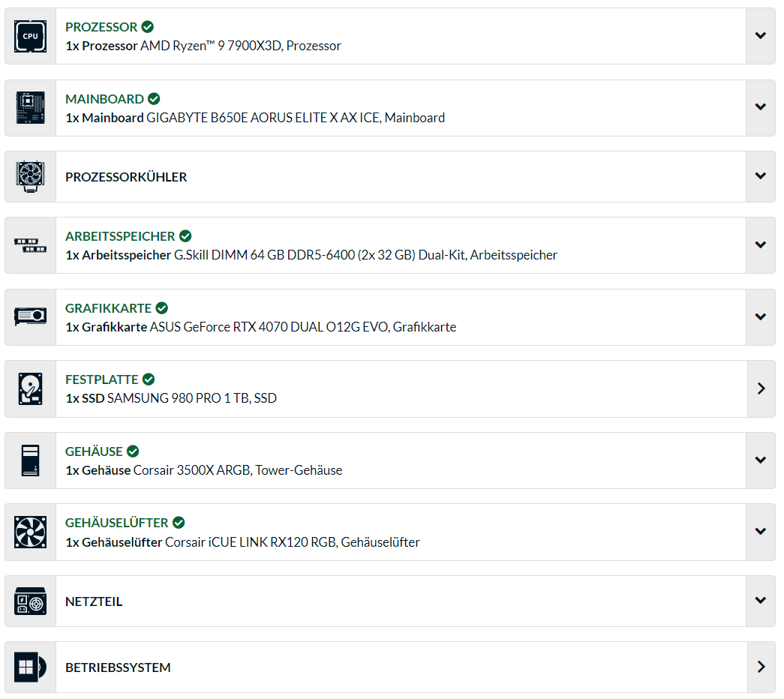Click green checkmark next to Gehäuselüfter
Viewport: 784px width, 699px height.
click(179, 523)
